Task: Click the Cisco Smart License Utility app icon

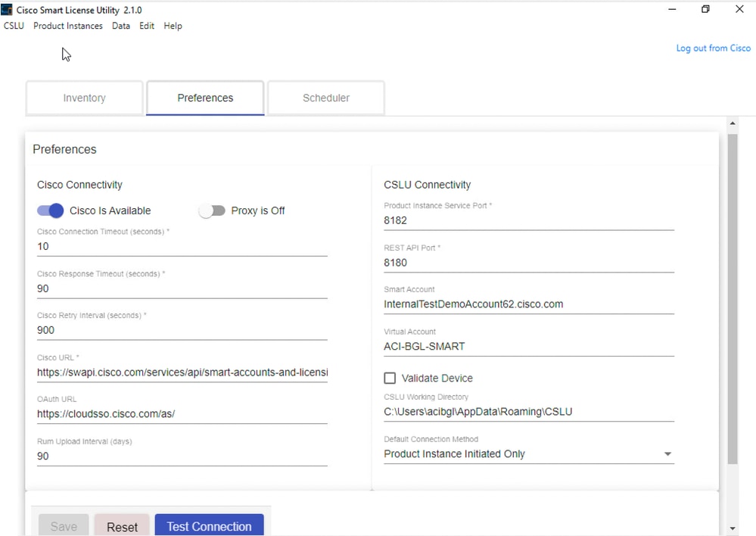Action: 7,10
